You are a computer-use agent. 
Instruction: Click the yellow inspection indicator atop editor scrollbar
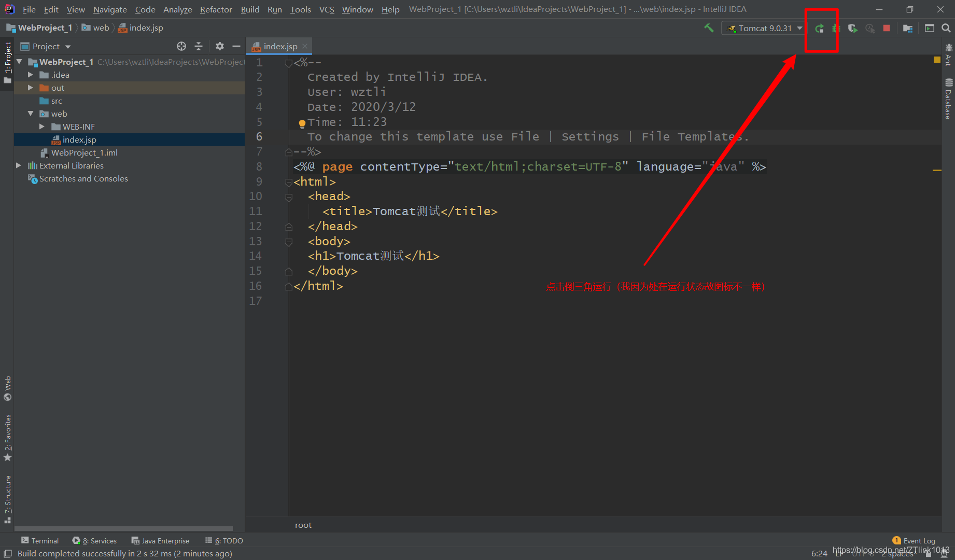(937, 60)
